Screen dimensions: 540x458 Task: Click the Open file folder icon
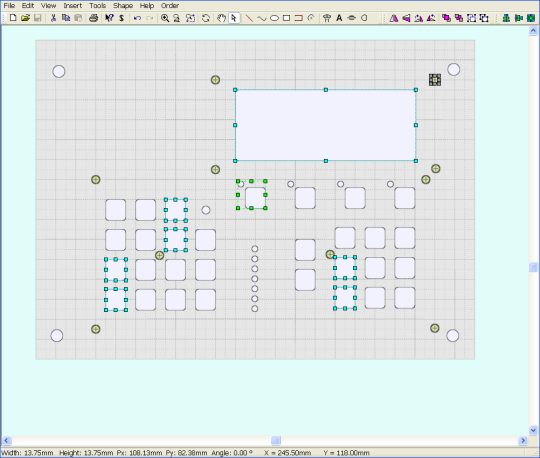point(25,18)
